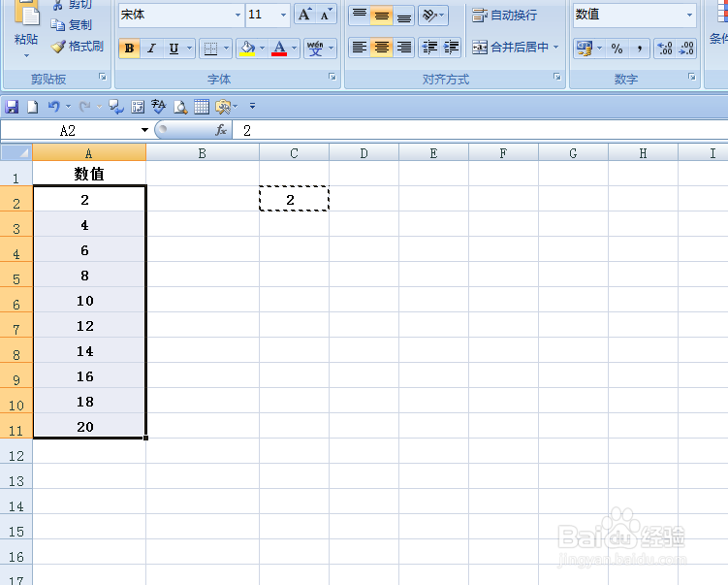Screen dimensions: 728x585
Task: Apply percent style
Action: coord(617,49)
